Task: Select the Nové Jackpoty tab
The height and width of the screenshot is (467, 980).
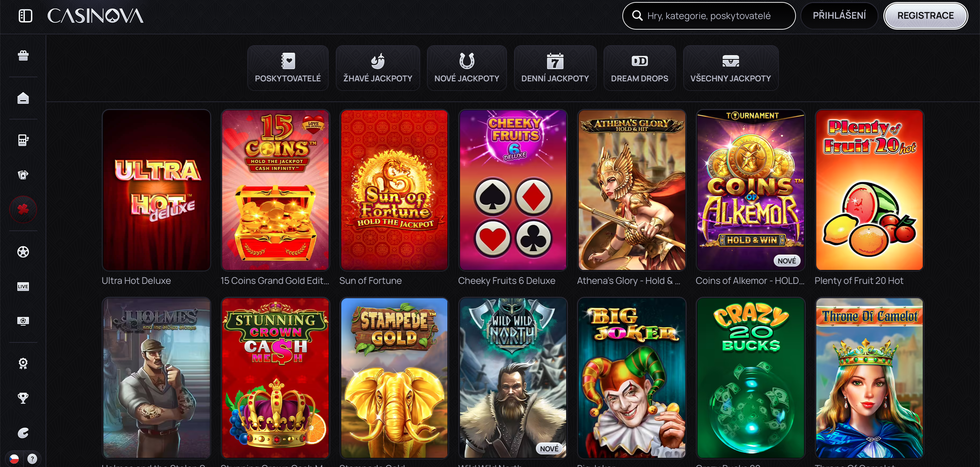Action: click(x=467, y=68)
